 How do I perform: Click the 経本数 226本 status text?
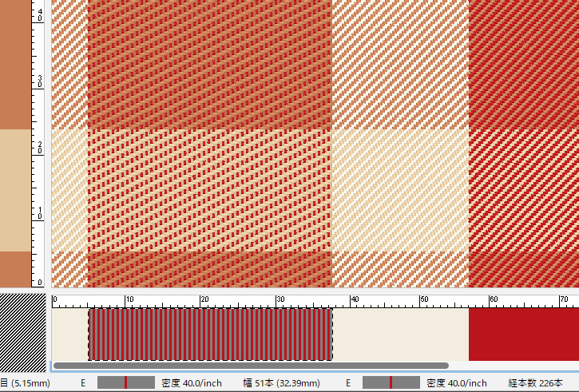[535, 382]
